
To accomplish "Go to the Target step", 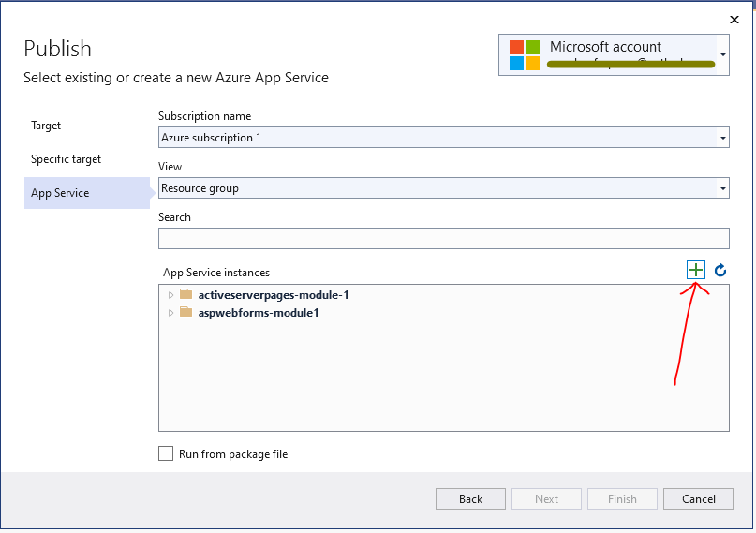I will (46, 126).
